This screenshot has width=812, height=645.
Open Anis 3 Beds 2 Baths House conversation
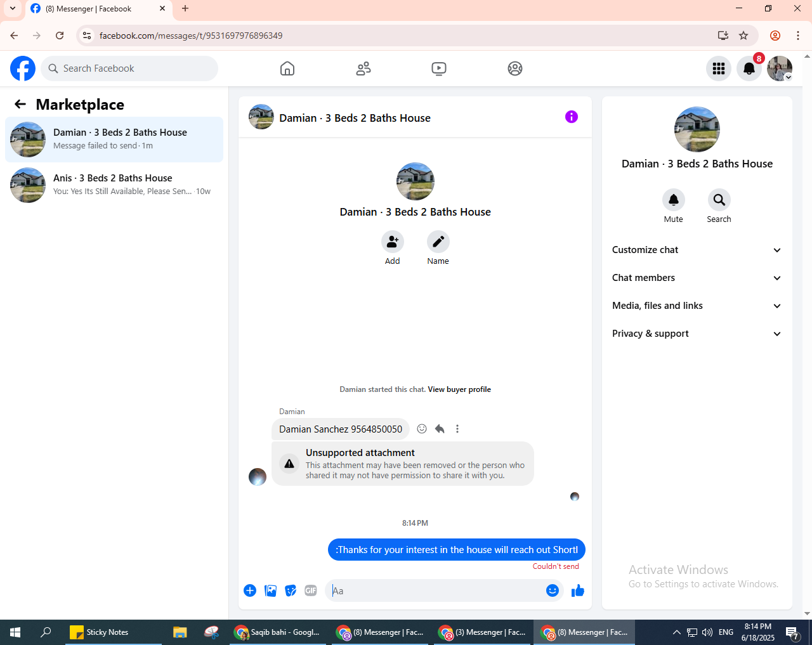pyautogui.click(x=114, y=185)
